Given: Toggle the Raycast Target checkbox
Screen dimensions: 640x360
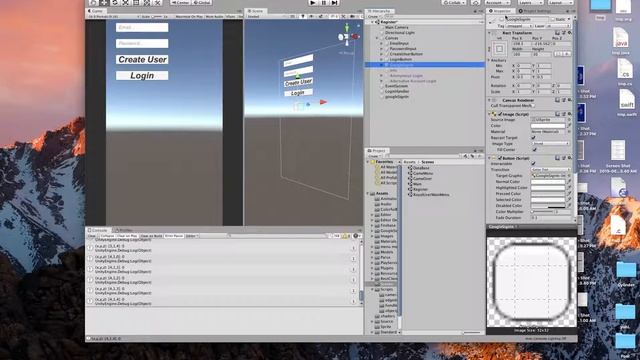Looking at the screenshot, I should (533, 138).
